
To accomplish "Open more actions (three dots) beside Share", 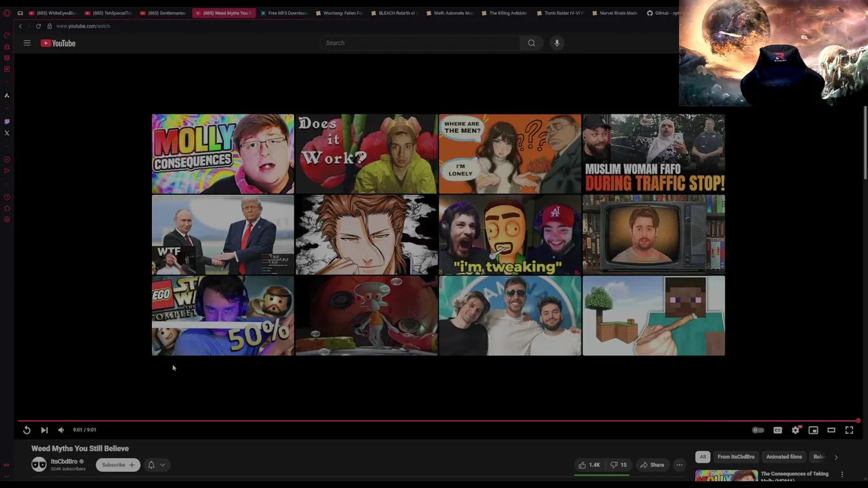I will tap(679, 465).
